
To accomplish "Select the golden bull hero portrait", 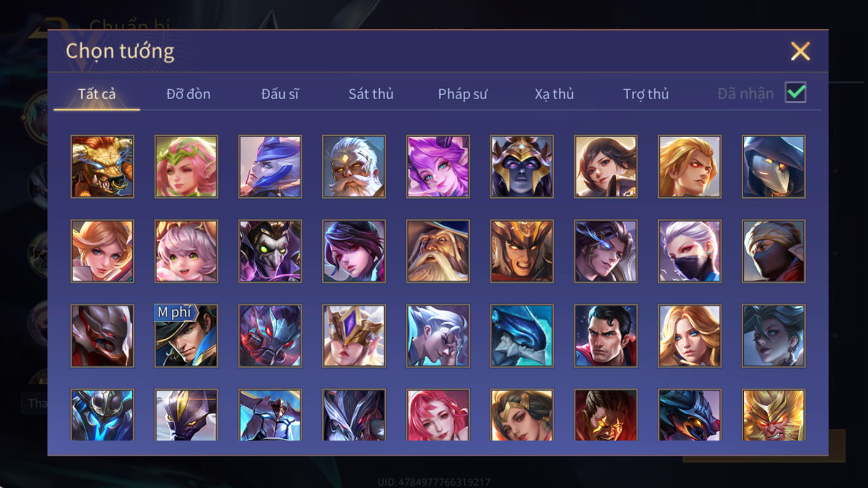I will coord(103,166).
